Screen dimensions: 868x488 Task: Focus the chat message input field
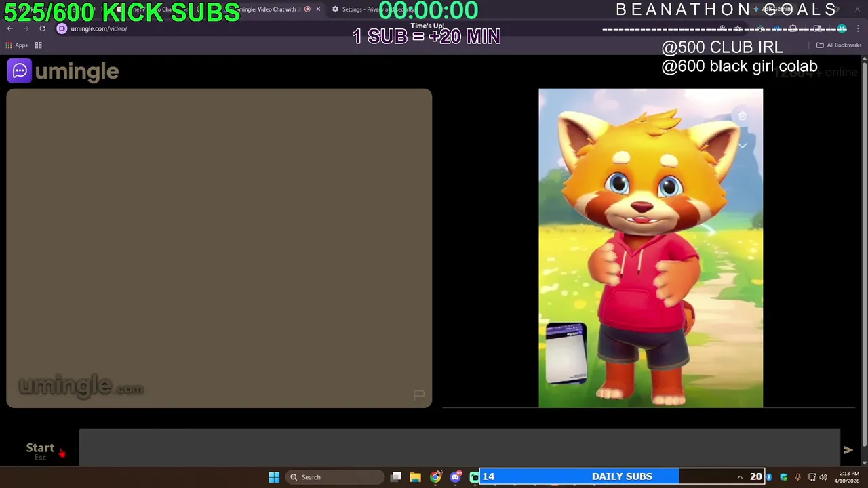(x=459, y=448)
